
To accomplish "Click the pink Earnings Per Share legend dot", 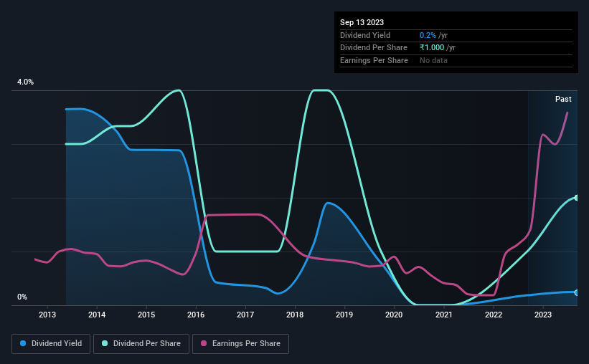I will pos(204,343).
